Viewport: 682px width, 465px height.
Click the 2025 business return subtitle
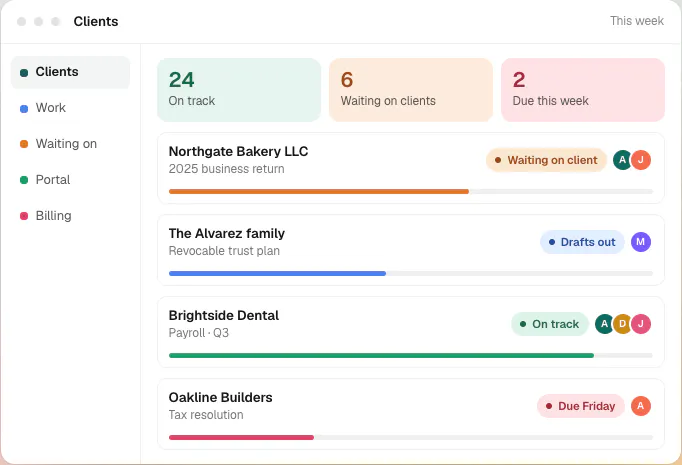227,169
